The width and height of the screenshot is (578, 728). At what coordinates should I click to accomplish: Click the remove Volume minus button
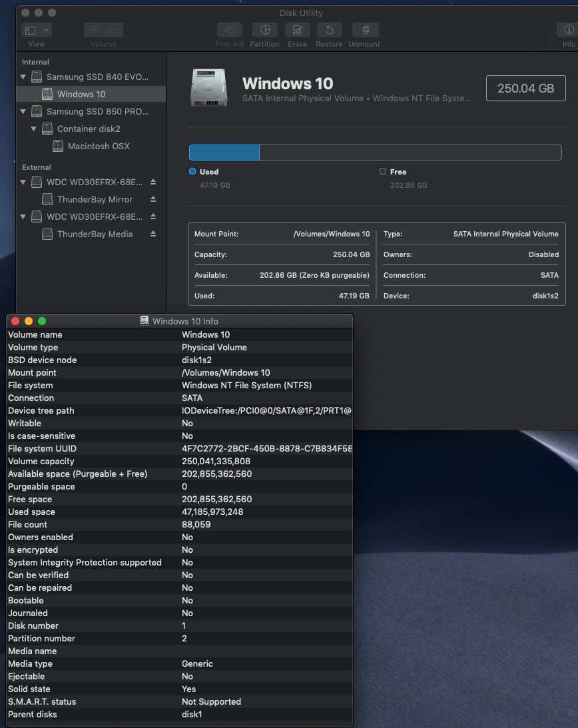point(113,30)
